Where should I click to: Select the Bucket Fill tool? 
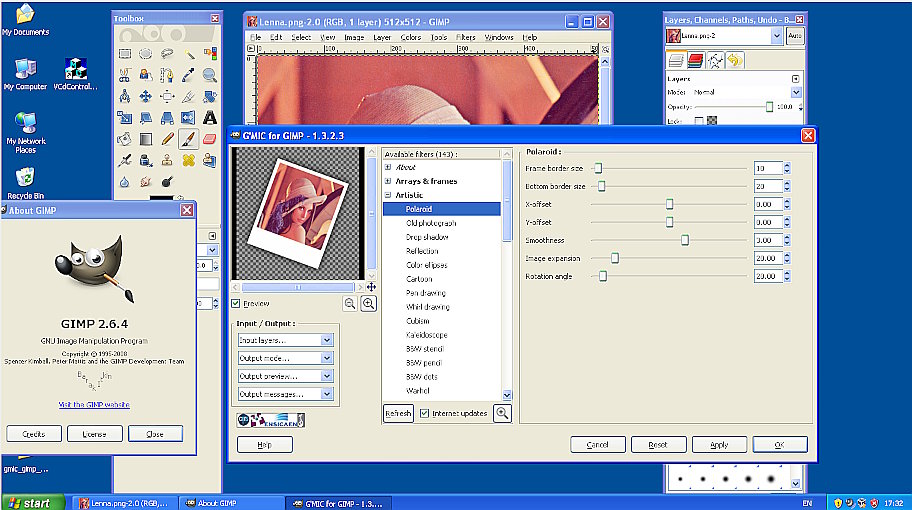pyautogui.click(x=124, y=139)
